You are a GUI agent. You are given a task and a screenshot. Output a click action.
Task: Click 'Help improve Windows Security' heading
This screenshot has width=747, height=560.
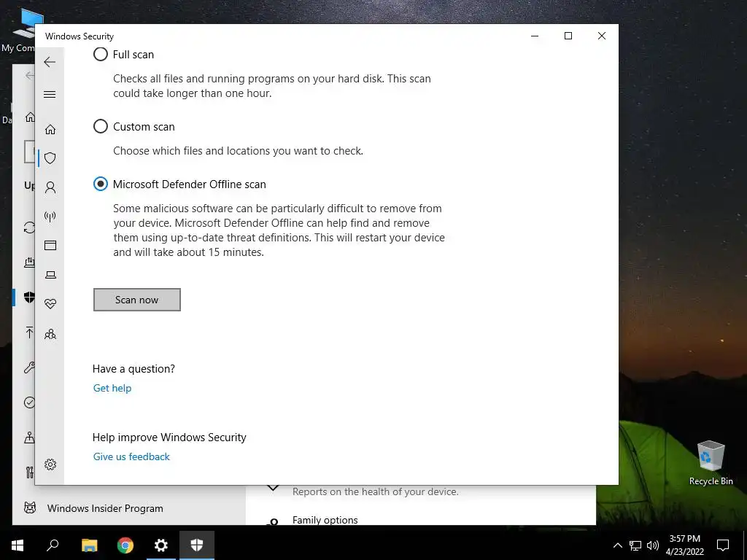point(169,437)
